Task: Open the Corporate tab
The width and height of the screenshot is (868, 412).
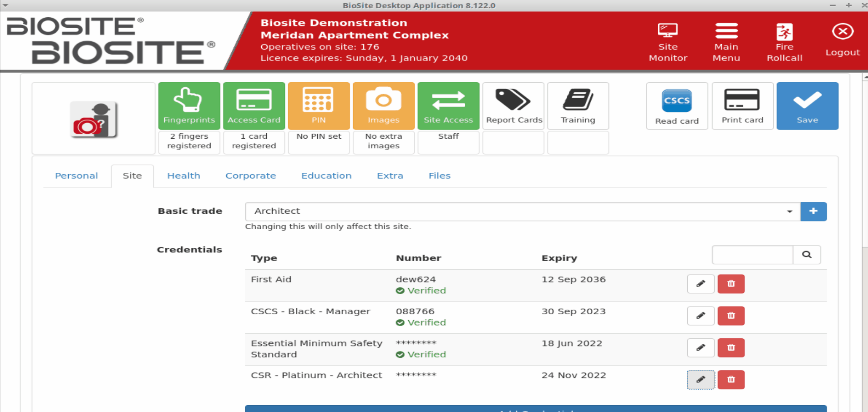Action: [250, 176]
